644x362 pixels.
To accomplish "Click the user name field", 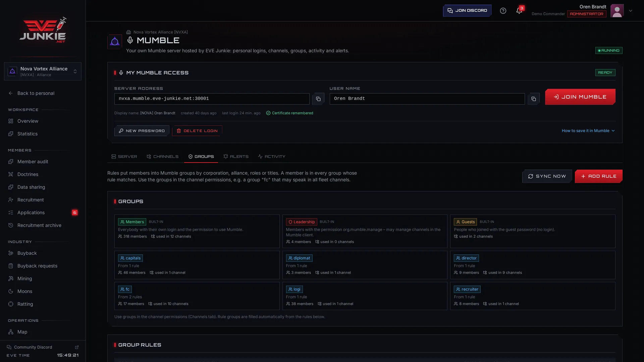I will pos(427,99).
